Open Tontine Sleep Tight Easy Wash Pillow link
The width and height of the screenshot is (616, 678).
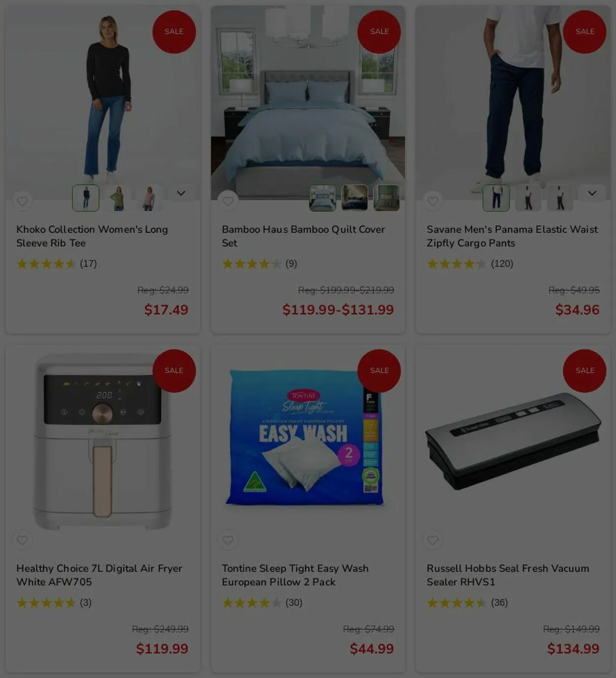295,575
